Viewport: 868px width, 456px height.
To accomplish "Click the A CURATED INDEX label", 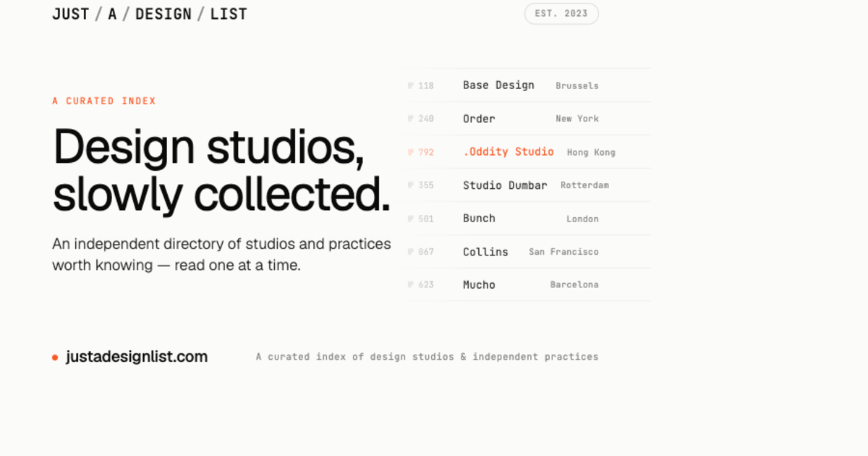I will coord(104,101).
